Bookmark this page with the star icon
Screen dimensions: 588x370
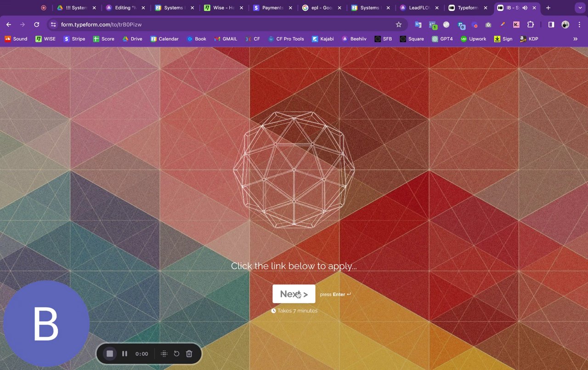(399, 24)
